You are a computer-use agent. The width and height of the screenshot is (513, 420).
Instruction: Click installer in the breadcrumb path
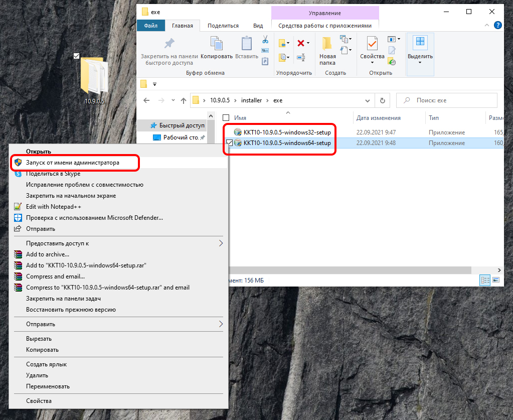click(251, 100)
